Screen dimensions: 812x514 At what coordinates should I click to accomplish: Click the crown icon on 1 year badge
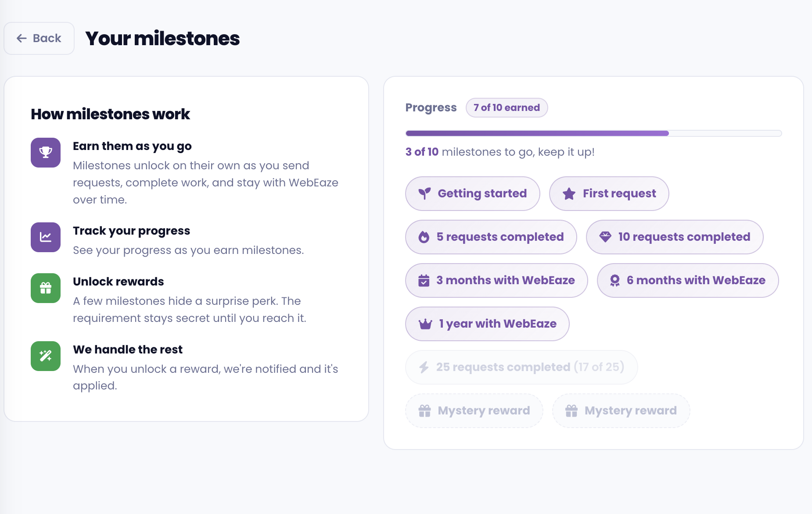(425, 324)
